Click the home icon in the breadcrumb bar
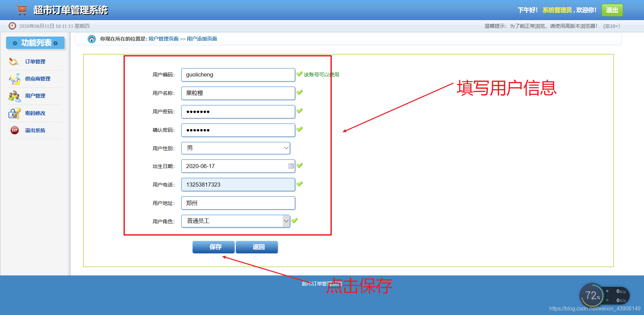644x315 pixels. click(x=92, y=39)
